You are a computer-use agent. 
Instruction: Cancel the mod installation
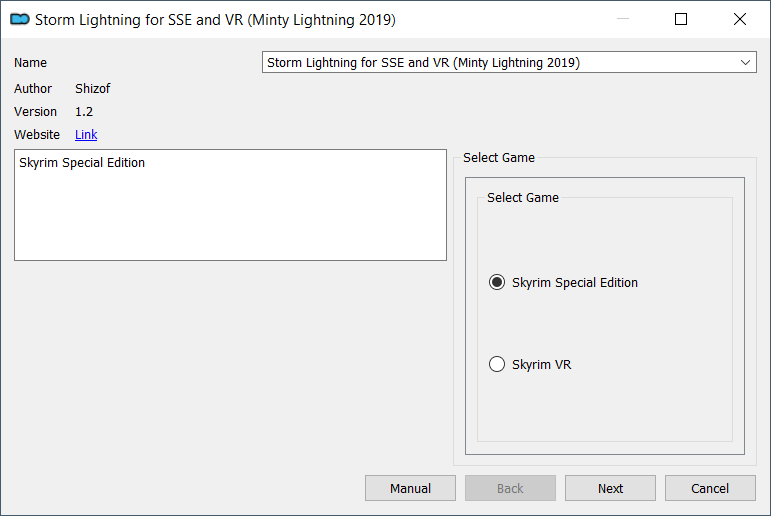[x=710, y=488]
